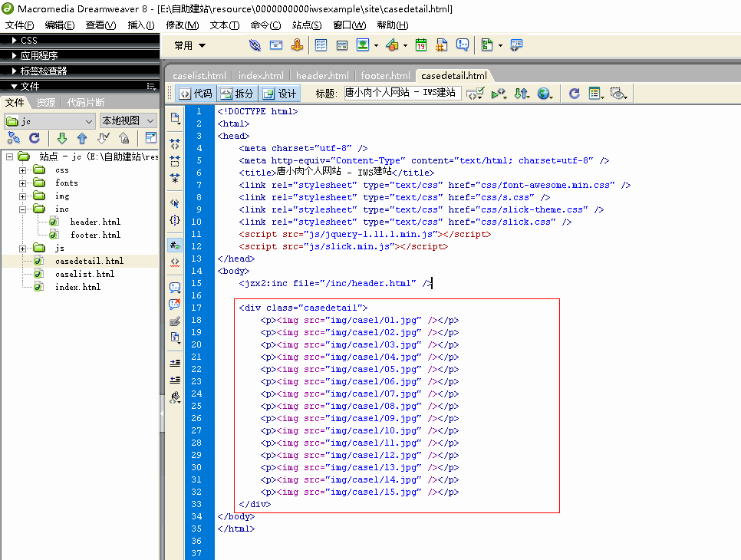
Task: Click the File Management icon
Action: (522, 94)
